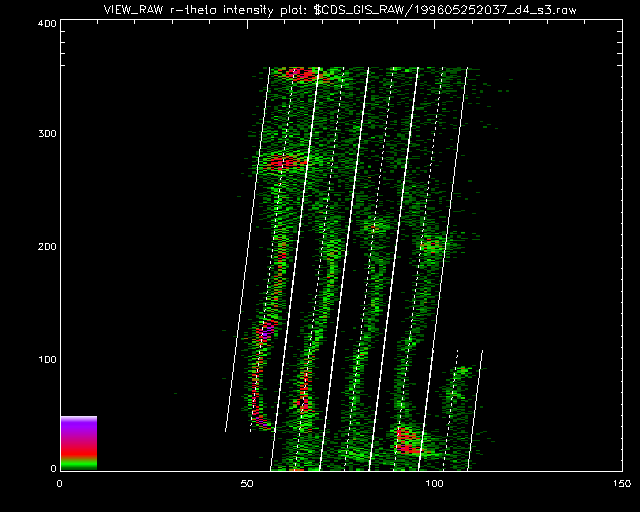Click the x-axis label 150

(622, 484)
